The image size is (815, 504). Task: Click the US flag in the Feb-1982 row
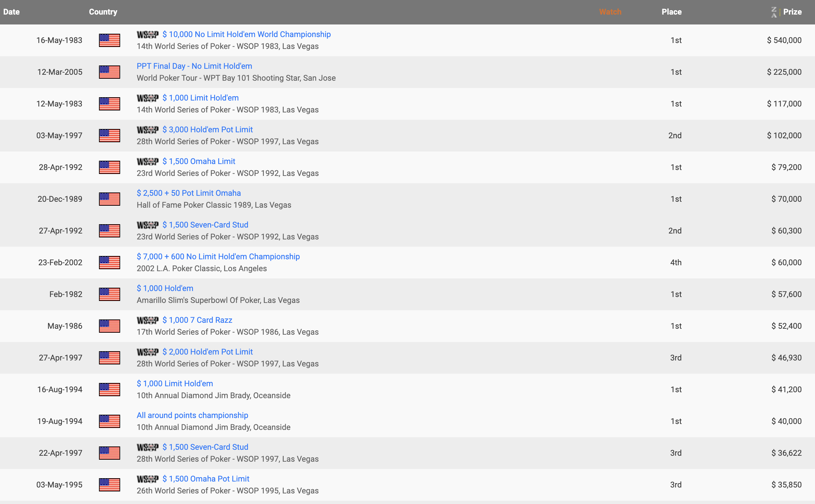(110, 294)
